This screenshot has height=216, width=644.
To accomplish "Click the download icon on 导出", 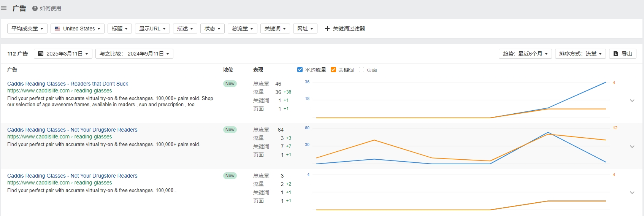I will pyautogui.click(x=616, y=54).
